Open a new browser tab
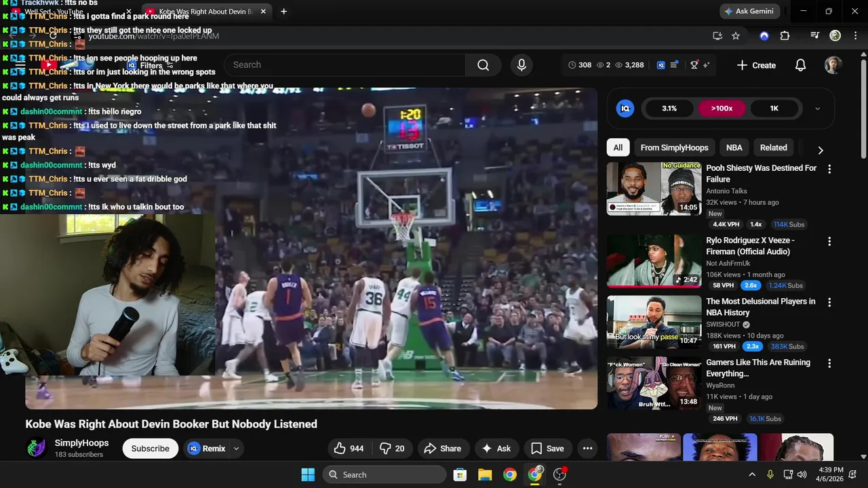Image resolution: width=868 pixels, height=488 pixels. 283,12
